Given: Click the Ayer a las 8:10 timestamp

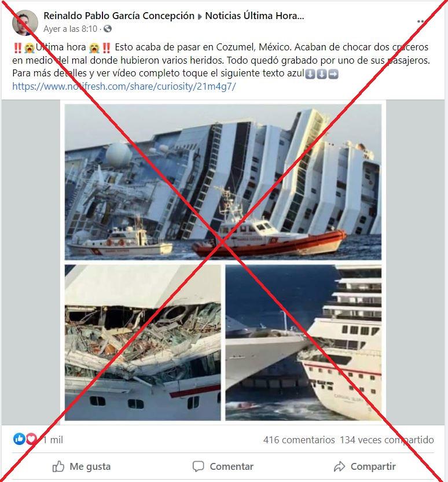Looking at the screenshot, I should point(71,29).
